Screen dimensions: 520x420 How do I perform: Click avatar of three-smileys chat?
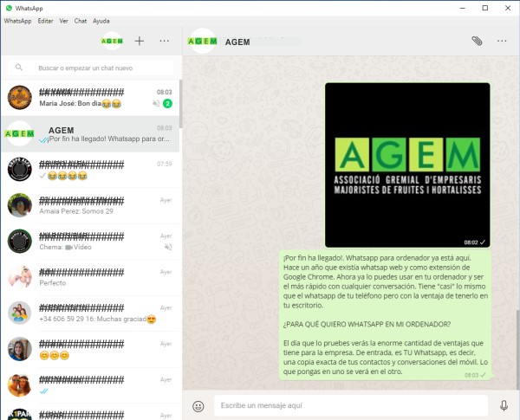(20, 349)
